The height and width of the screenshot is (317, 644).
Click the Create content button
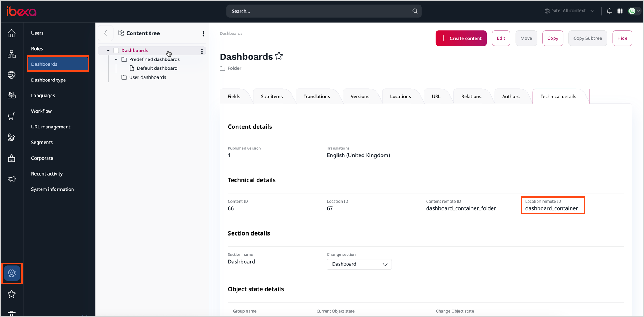pyautogui.click(x=461, y=38)
